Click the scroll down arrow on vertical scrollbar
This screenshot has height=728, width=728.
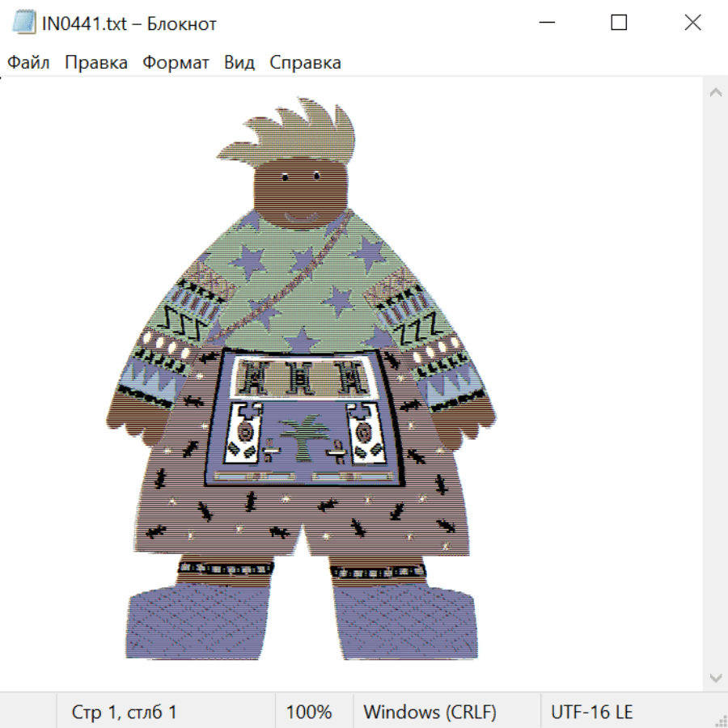715,677
